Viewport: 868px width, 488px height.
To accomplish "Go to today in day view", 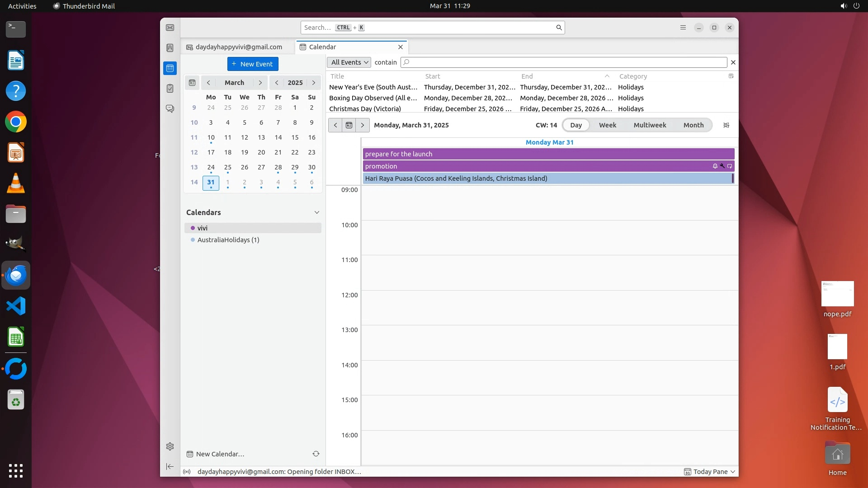I will click(349, 125).
